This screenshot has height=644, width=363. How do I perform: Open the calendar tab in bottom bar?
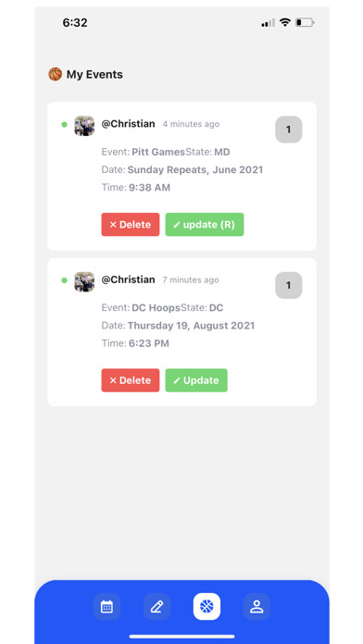[x=106, y=606]
